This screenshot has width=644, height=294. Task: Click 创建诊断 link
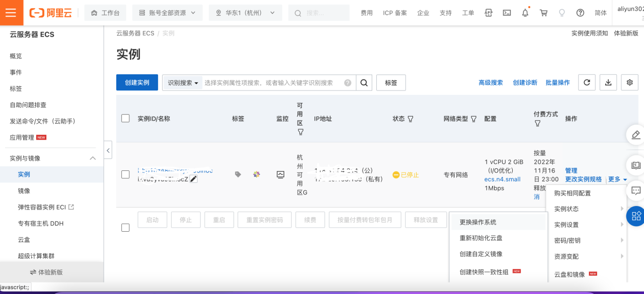[x=525, y=82]
